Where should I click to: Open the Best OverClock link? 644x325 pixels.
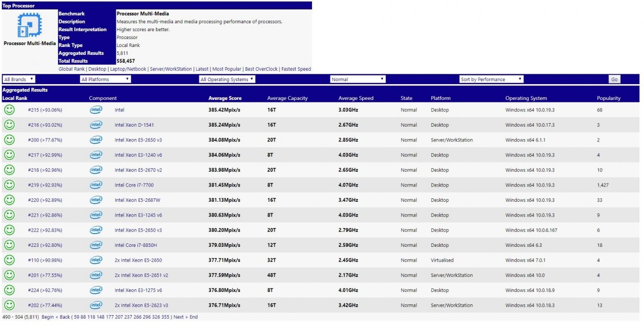click(x=262, y=69)
